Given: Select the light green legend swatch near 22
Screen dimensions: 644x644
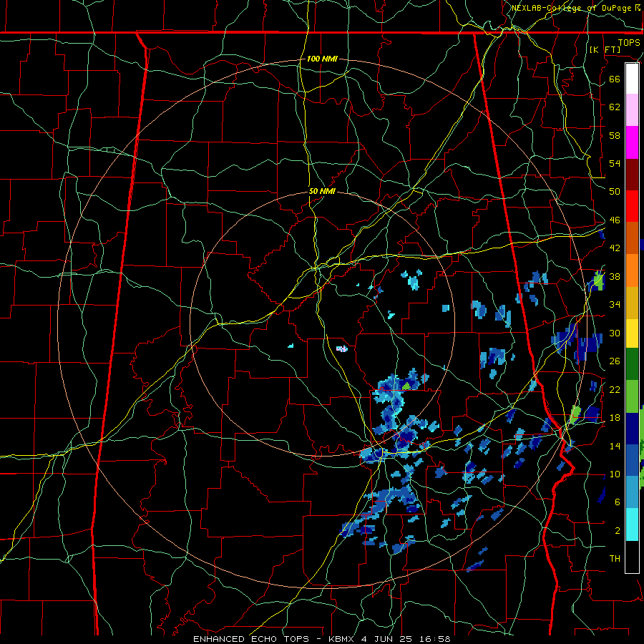Looking at the screenshot, I should (x=632, y=396).
